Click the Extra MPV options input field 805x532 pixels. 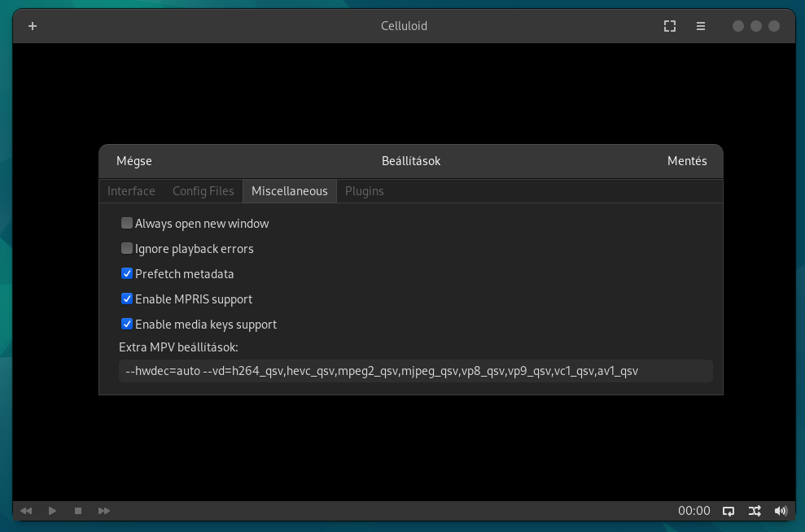[416, 371]
